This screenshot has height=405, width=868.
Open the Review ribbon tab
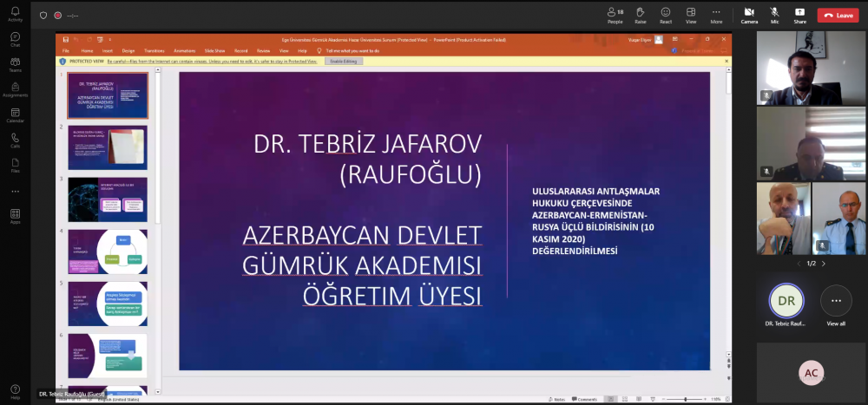264,51
